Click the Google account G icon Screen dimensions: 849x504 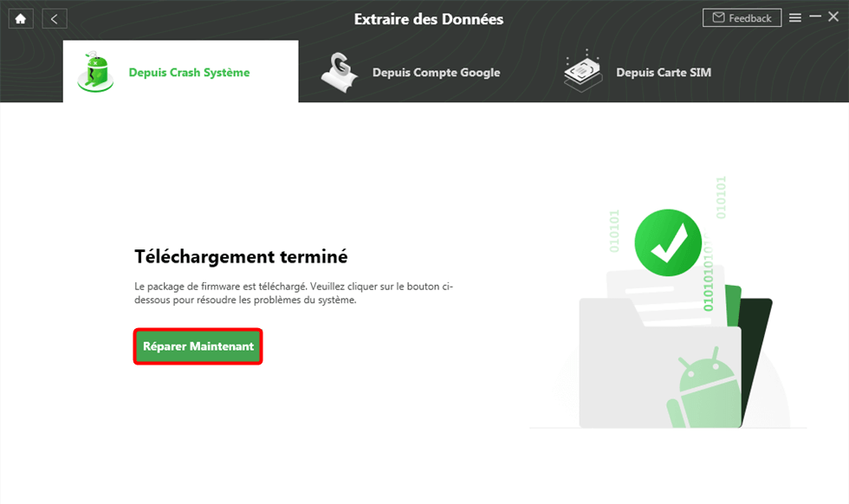(340, 72)
